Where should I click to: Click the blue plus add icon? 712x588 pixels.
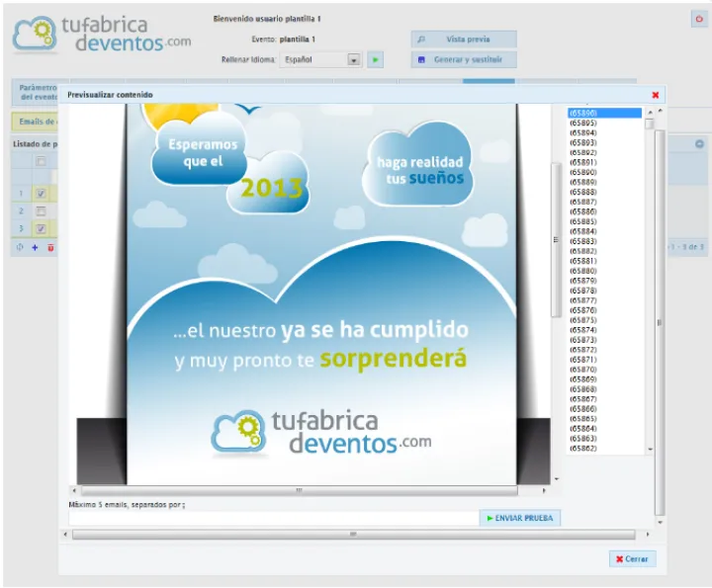pos(35,247)
